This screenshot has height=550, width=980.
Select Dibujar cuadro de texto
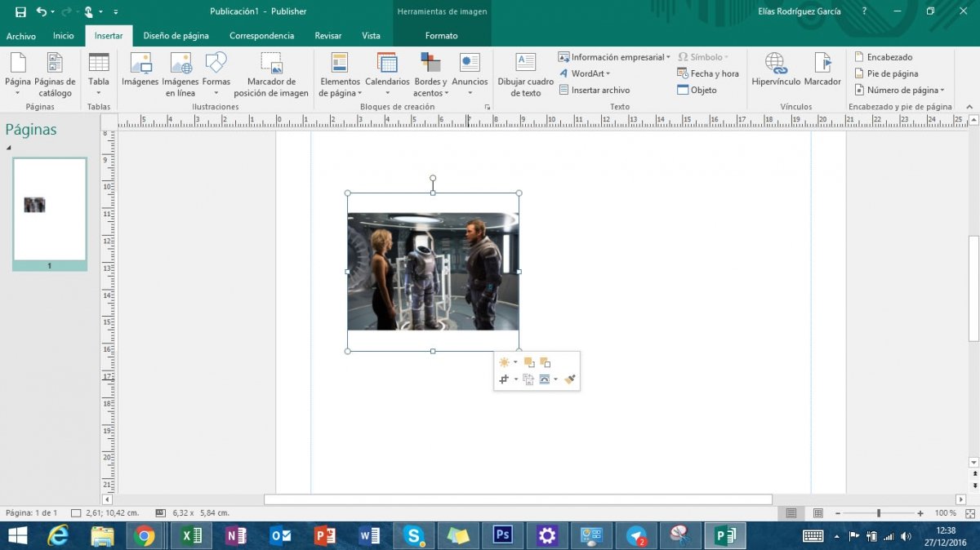[x=526, y=74]
